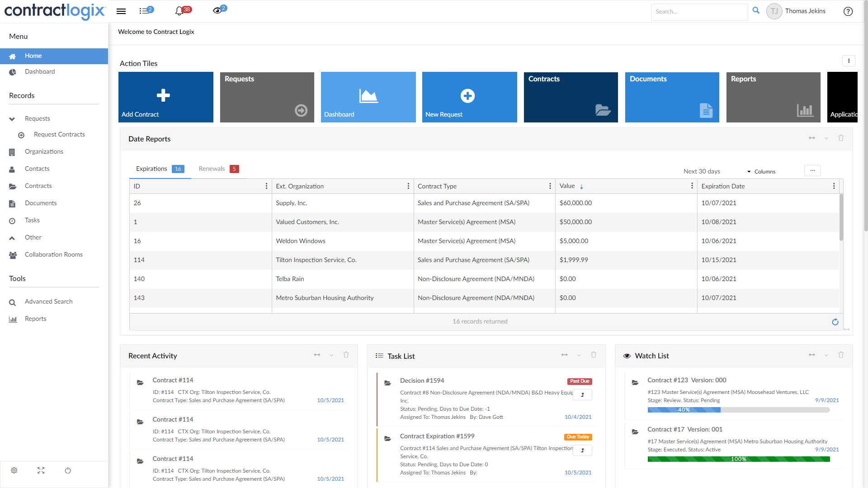
Task: Click the Columns dropdown in Date Reports
Action: click(764, 171)
